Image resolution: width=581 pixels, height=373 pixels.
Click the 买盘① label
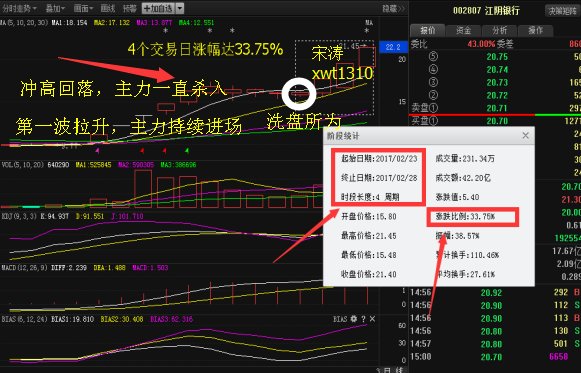point(425,121)
